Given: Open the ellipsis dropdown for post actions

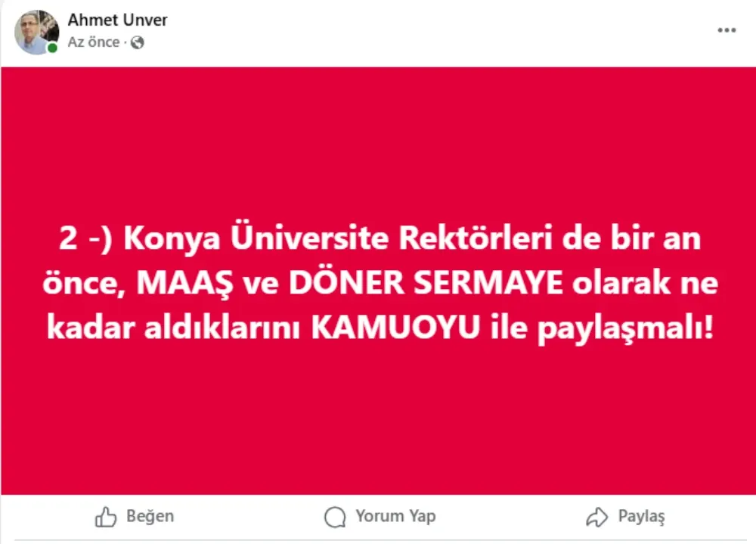Looking at the screenshot, I should [727, 30].
